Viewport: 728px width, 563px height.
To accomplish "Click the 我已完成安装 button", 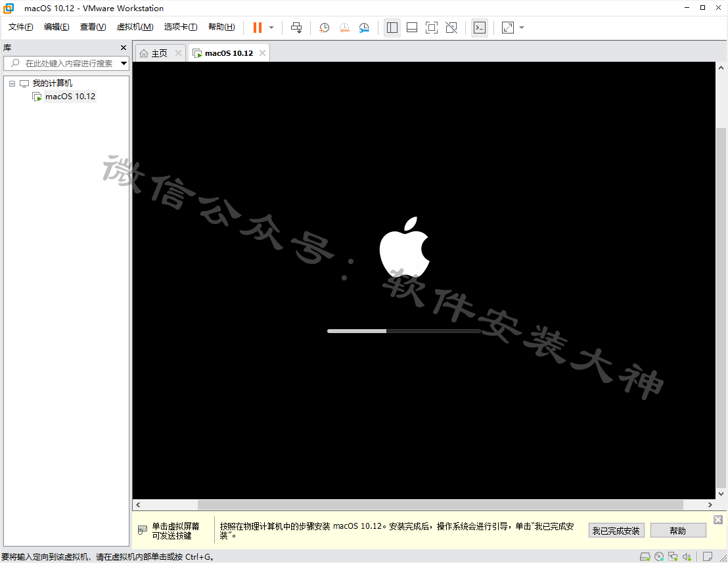I will (x=616, y=531).
